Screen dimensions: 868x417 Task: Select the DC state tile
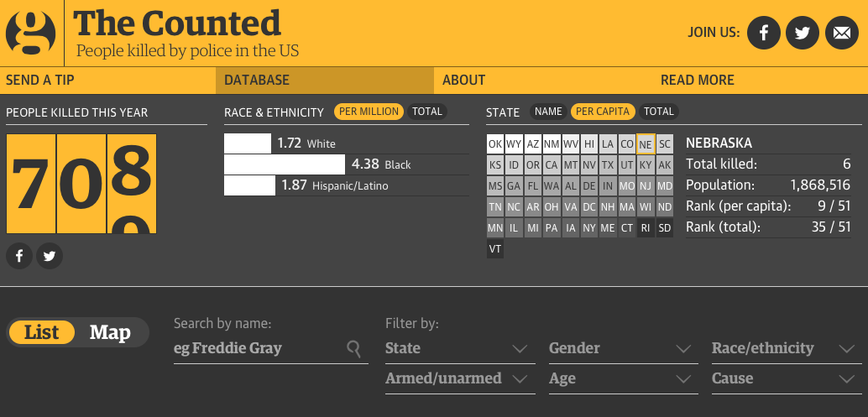589,207
